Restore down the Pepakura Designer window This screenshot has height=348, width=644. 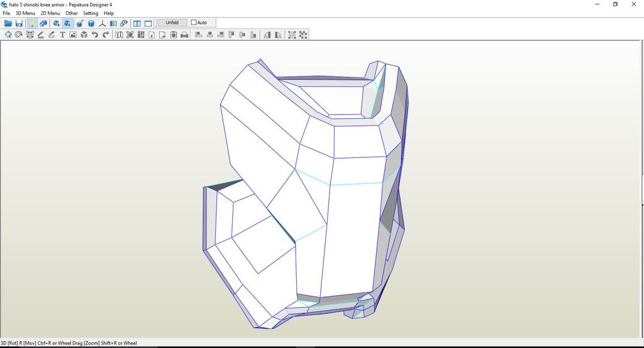click(x=615, y=4)
